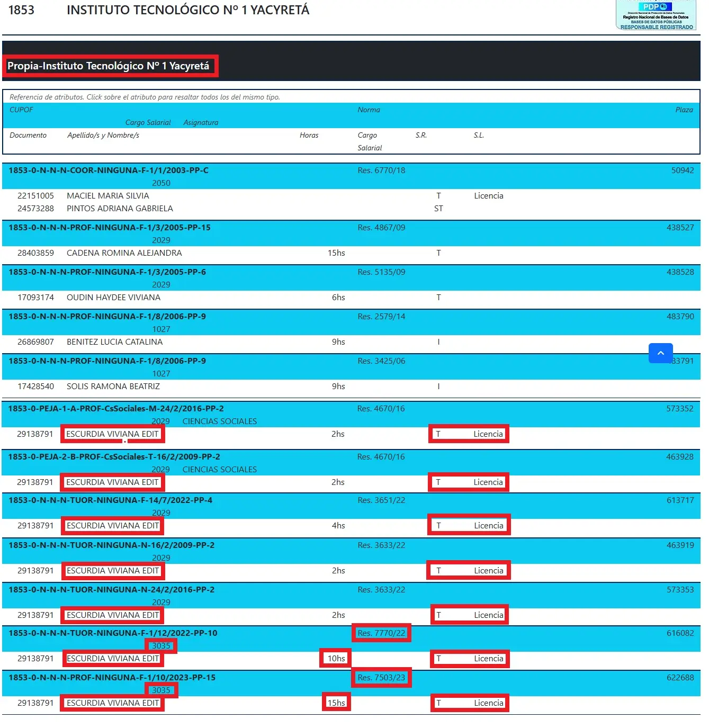The height and width of the screenshot is (728, 709).
Task: Select CUPOF 1853-0-N-N-N-TUOR-NINGUNA-N-16/2/2009-PP-2
Action: tap(111, 545)
